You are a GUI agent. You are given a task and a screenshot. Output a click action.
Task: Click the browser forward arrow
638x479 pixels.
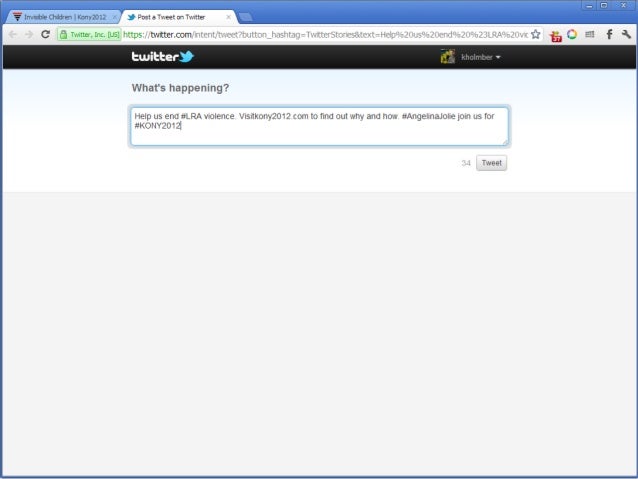coord(29,35)
